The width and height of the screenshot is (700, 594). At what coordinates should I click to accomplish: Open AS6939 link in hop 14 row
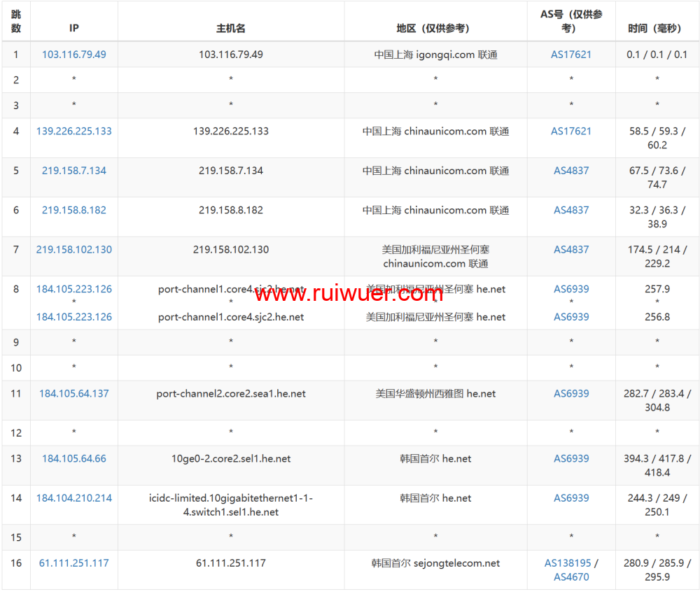point(571,498)
